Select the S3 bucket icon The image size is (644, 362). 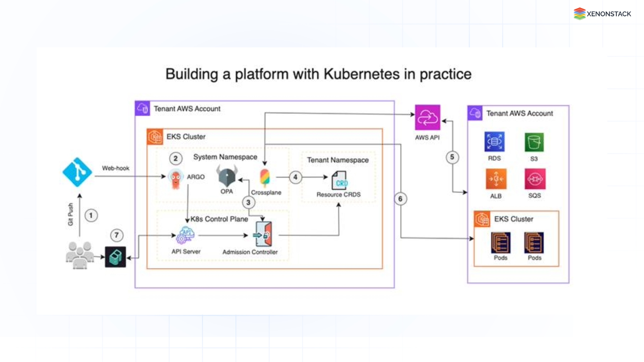[534, 142]
